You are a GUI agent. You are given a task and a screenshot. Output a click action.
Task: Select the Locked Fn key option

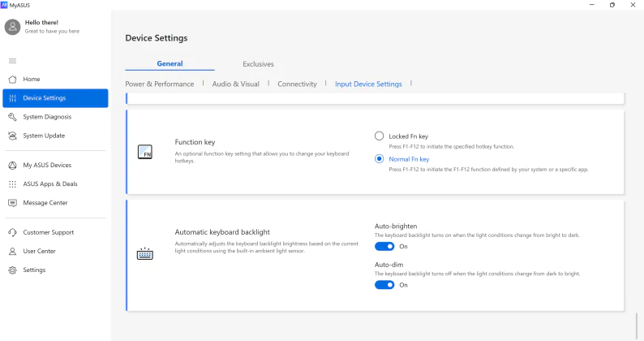point(379,136)
